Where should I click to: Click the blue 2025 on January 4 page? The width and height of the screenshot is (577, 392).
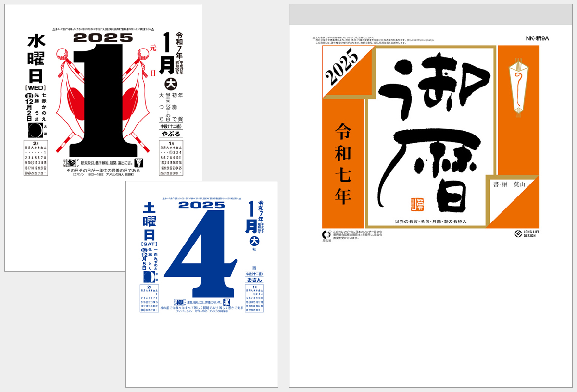202,206
